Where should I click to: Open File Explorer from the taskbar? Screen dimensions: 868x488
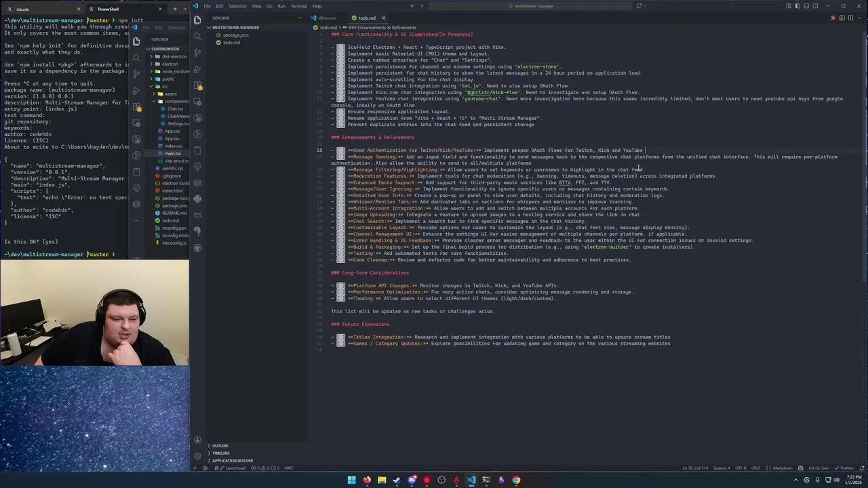[382, 480]
